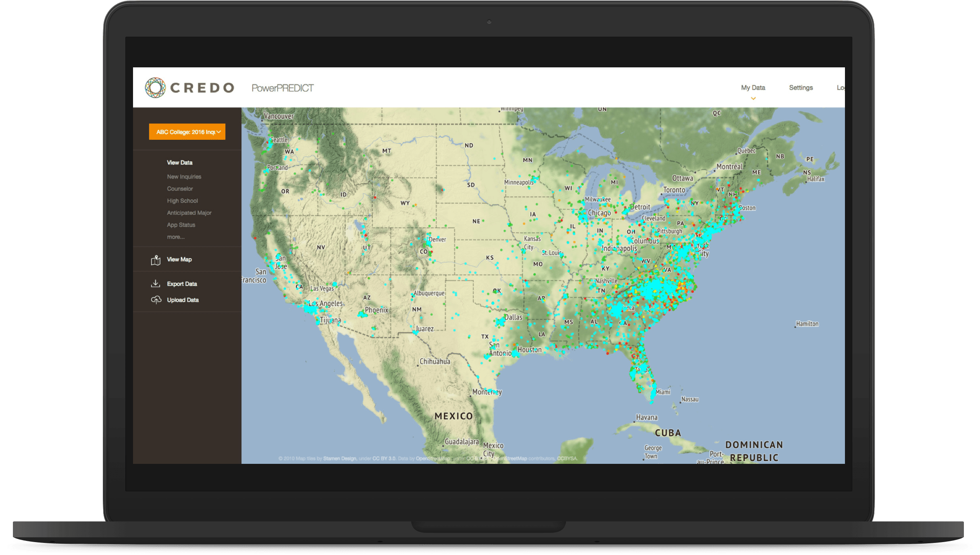Viewport: 980px width, 555px height.
Task: Click the Export Data download icon
Action: click(x=156, y=284)
